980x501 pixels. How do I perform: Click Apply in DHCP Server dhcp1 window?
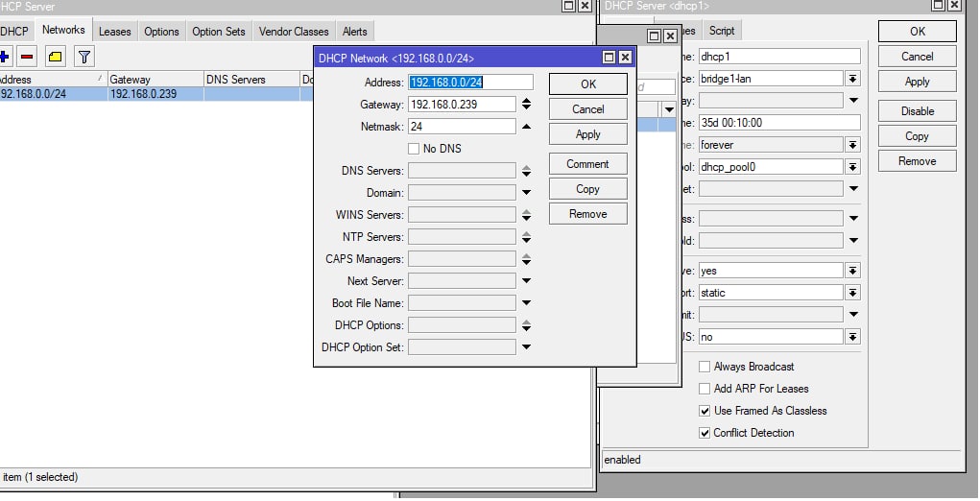coord(918,82)
